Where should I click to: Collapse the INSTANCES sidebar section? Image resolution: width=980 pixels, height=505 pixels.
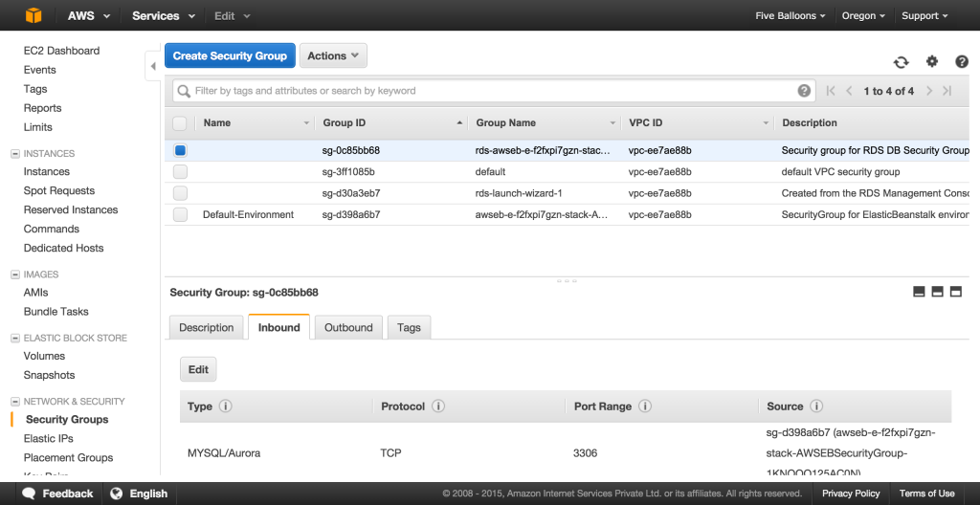tap(15, 154)
